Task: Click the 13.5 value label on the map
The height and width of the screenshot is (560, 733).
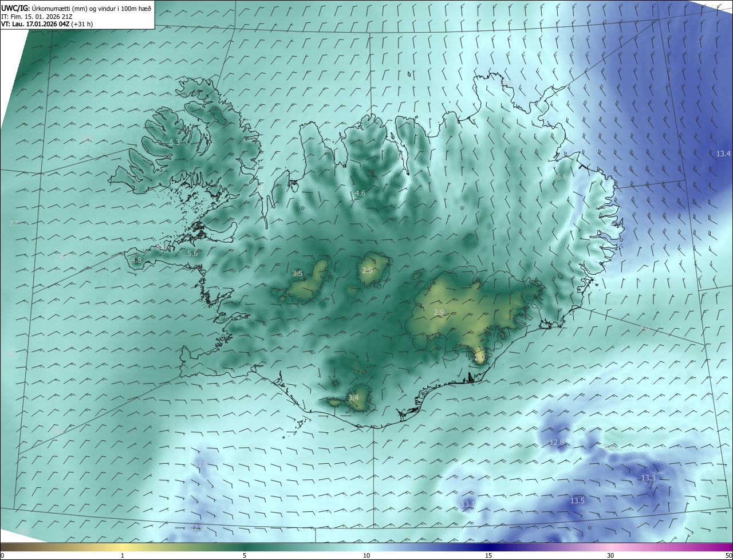Action: point(577,500)
